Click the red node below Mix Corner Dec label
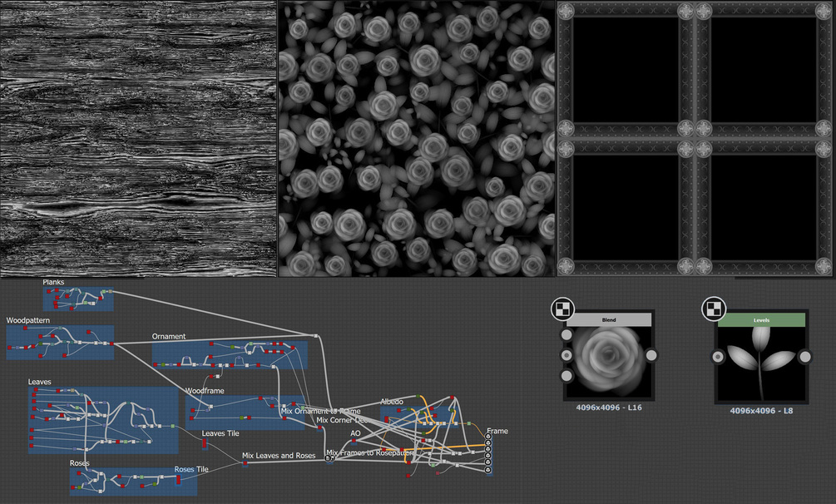This screenshot has width=836, height=504. point(319,427)
